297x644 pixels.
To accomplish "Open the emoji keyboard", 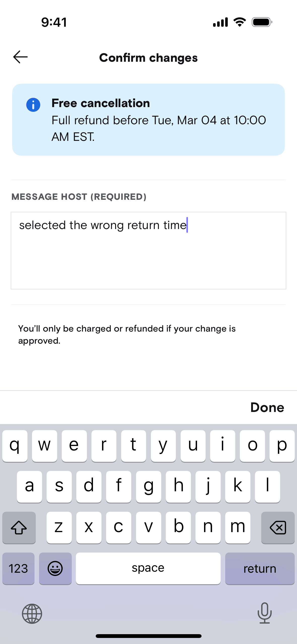I will (x=55, y=568).
